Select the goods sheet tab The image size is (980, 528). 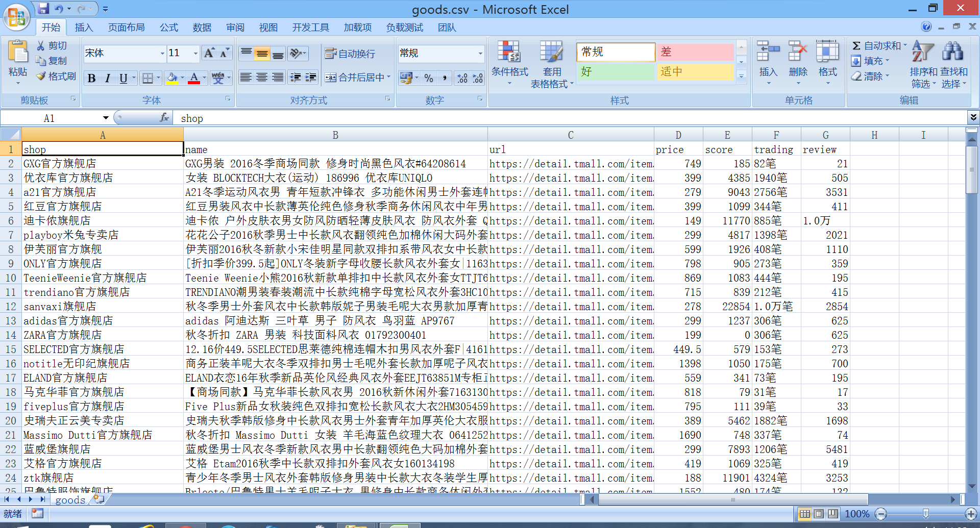pos(70,500)
